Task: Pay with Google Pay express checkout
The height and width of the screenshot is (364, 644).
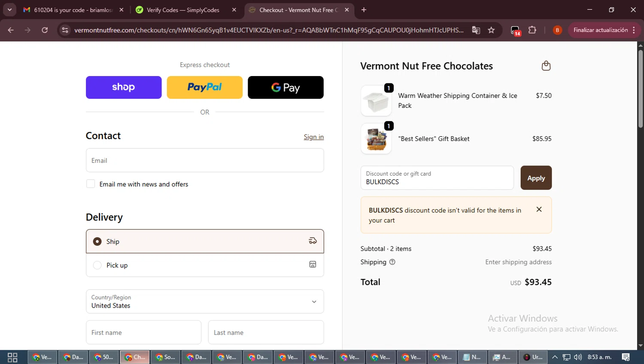Action: pos(286,87)
